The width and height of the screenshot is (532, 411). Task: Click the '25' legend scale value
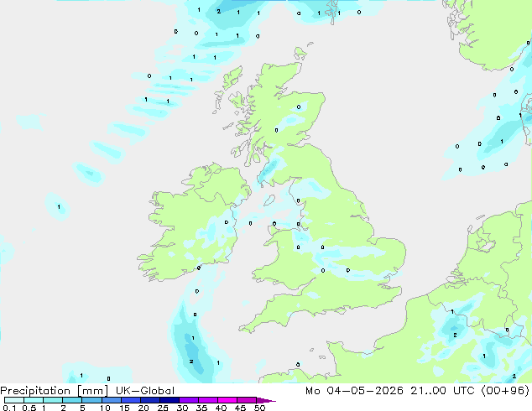coord(163,408)
